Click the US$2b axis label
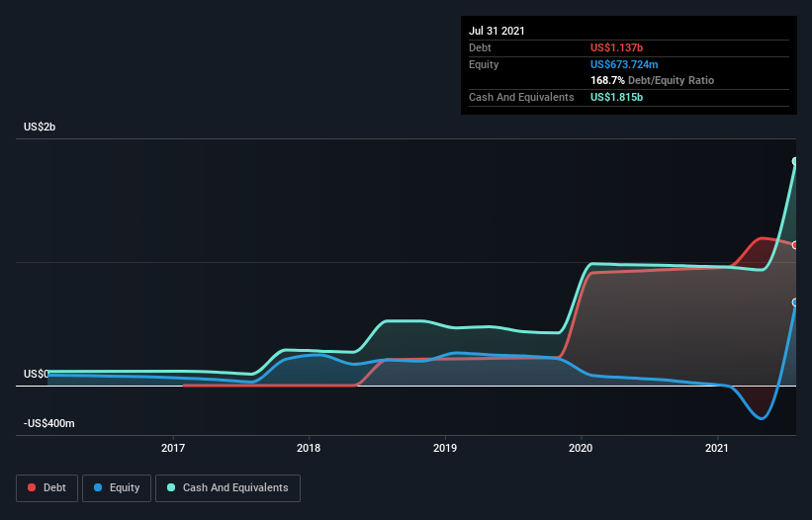 pos(40,127)
